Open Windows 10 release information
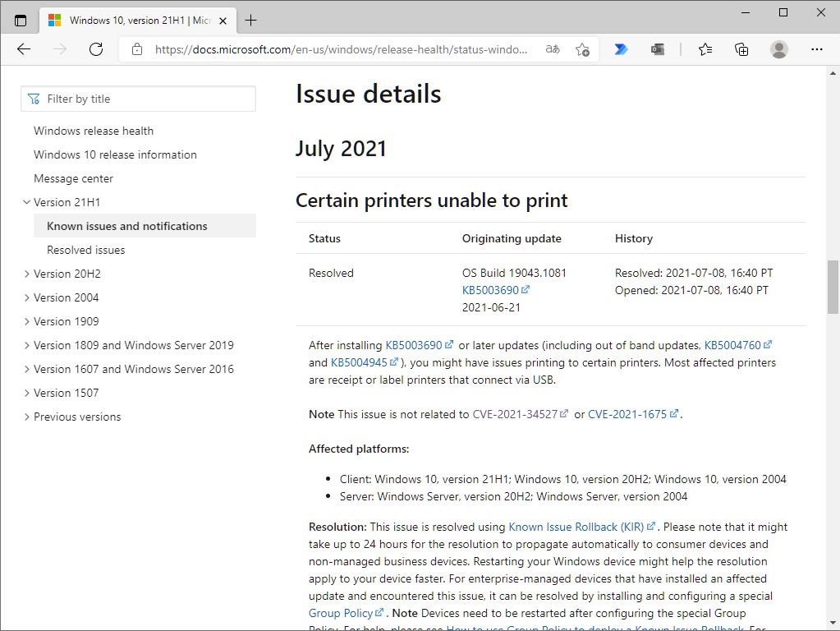 115,154
